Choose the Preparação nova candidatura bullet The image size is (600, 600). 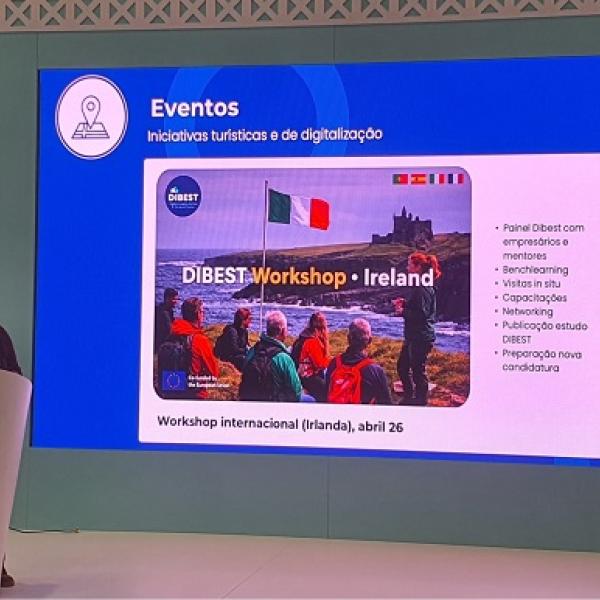(545, 361)
